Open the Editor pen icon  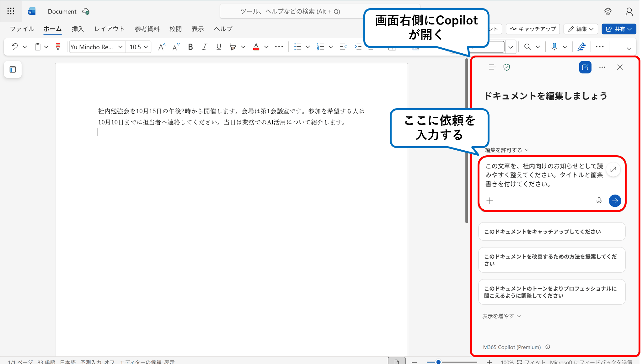click(581, 47)
